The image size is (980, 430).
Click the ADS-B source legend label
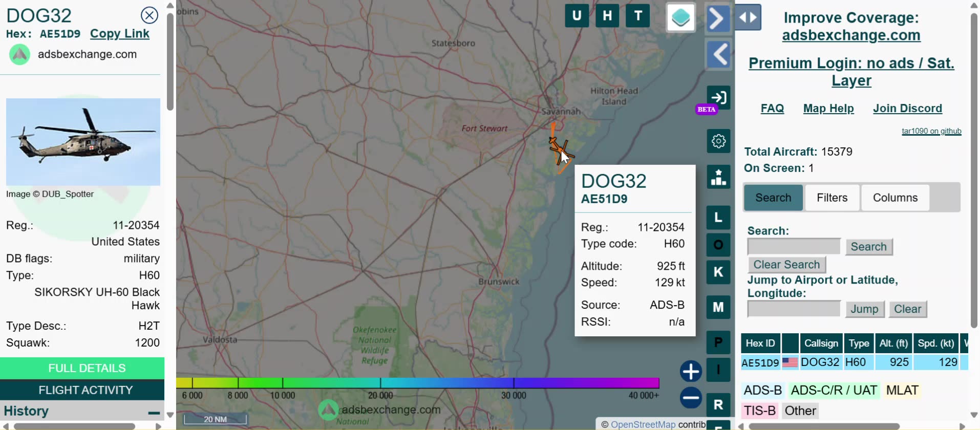pyautogui.click(x=762, y=391)
